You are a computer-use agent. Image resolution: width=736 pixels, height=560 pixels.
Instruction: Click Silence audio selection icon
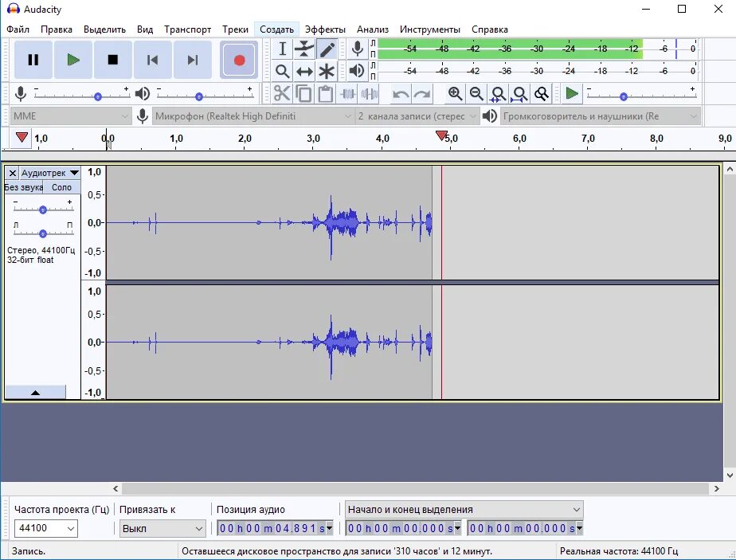(x=370, y=93)
